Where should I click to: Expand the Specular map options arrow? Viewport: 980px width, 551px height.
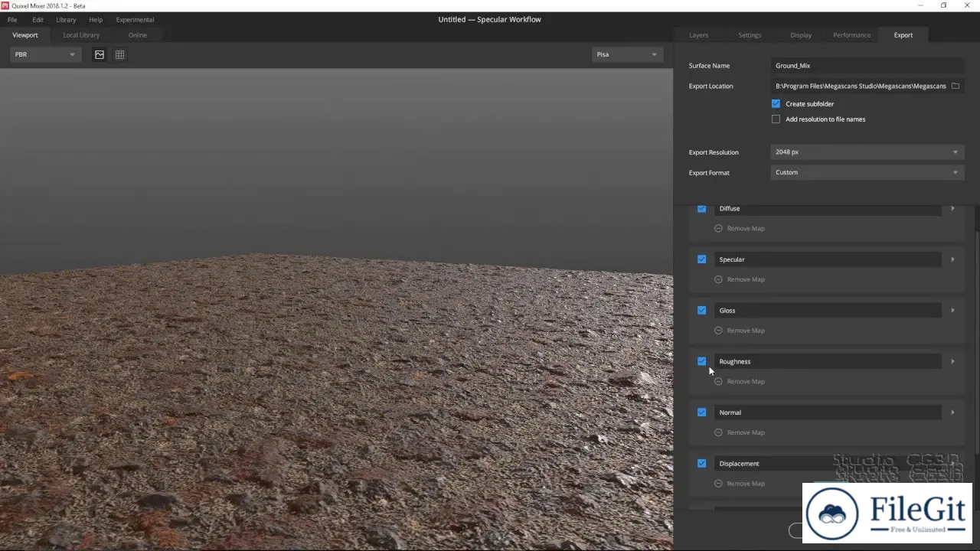pos(952,259)
